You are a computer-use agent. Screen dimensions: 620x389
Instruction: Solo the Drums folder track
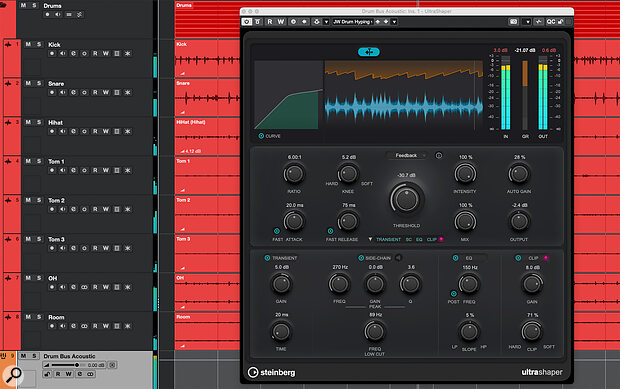pos(34,6)
